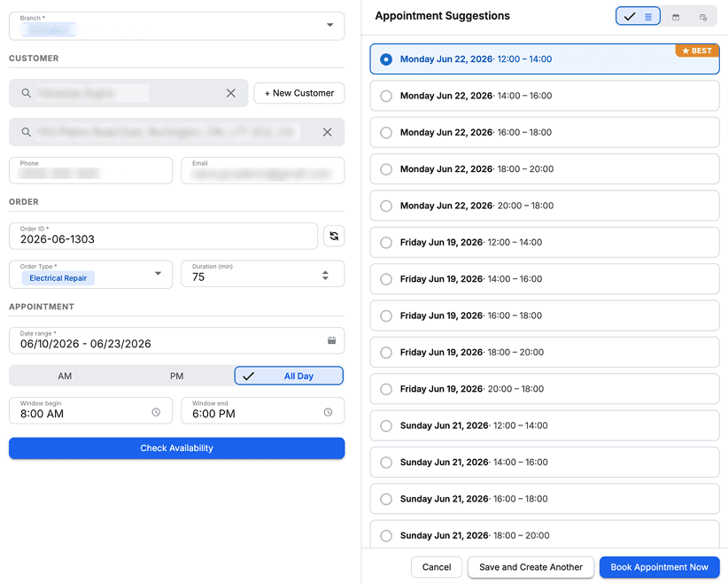Open the Window begin clock picker

(x=156, y=412)
